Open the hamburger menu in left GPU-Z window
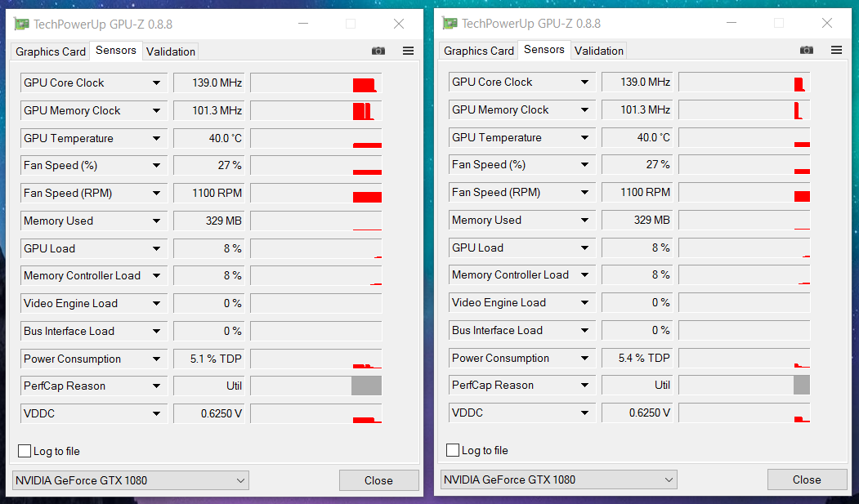Screen dimensions: 859x504 pos(408,51)
